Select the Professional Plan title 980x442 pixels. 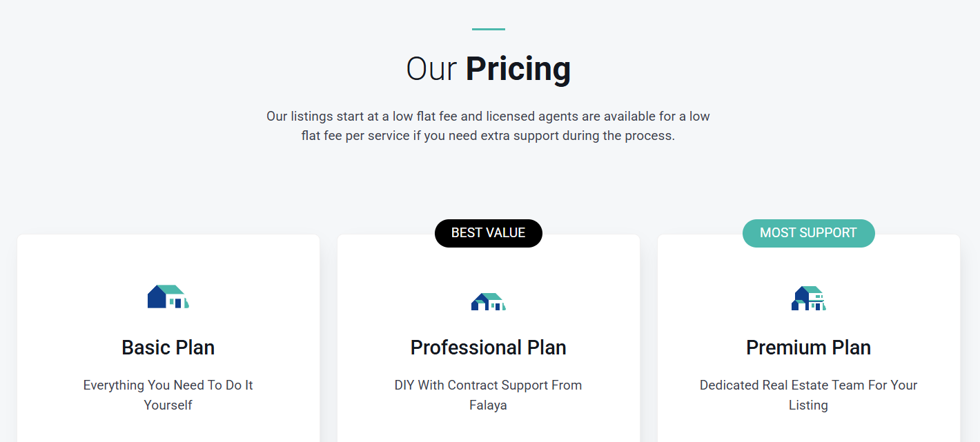pos(488,348)
